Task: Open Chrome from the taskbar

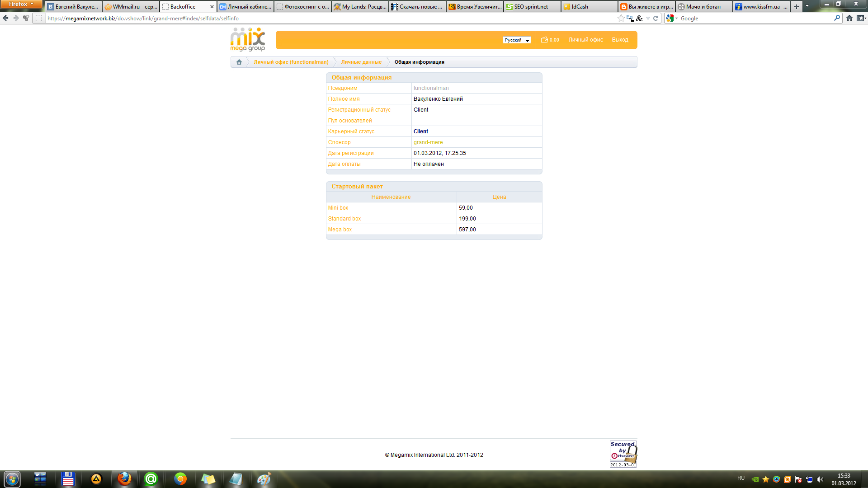Action: tap(180, 479)
